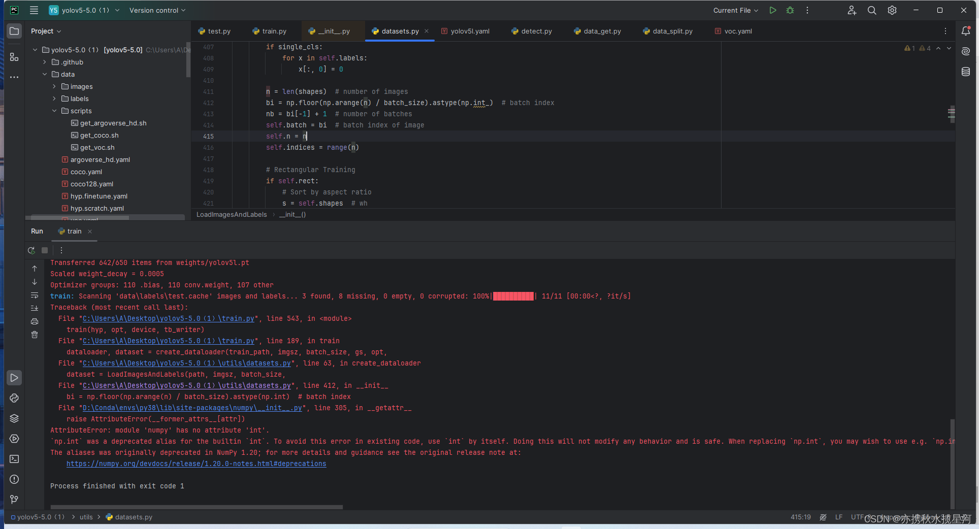Open Python Packages layers icon
980x529 pixels.
tap(14, 418)
